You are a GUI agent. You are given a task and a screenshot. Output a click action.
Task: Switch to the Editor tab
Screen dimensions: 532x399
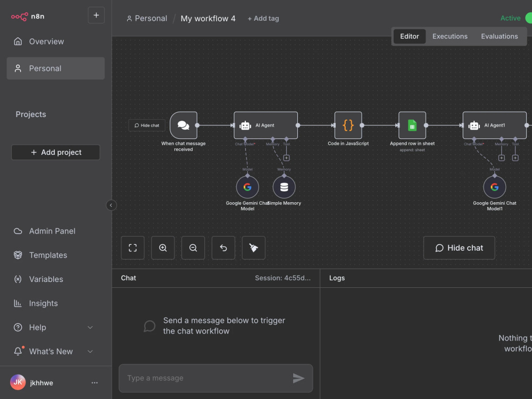[410, 36]
